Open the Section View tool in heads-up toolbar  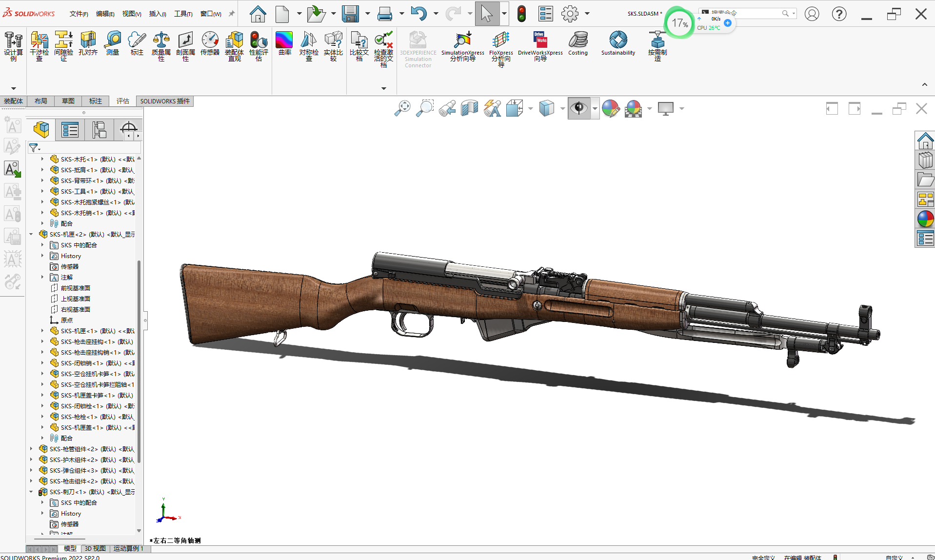[469, 108]
